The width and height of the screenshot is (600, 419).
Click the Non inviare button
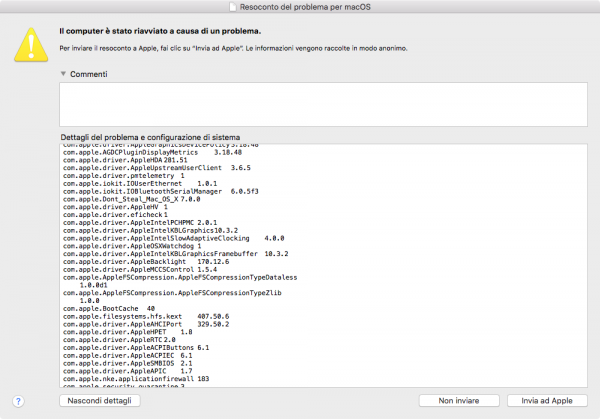coord(454,400)
